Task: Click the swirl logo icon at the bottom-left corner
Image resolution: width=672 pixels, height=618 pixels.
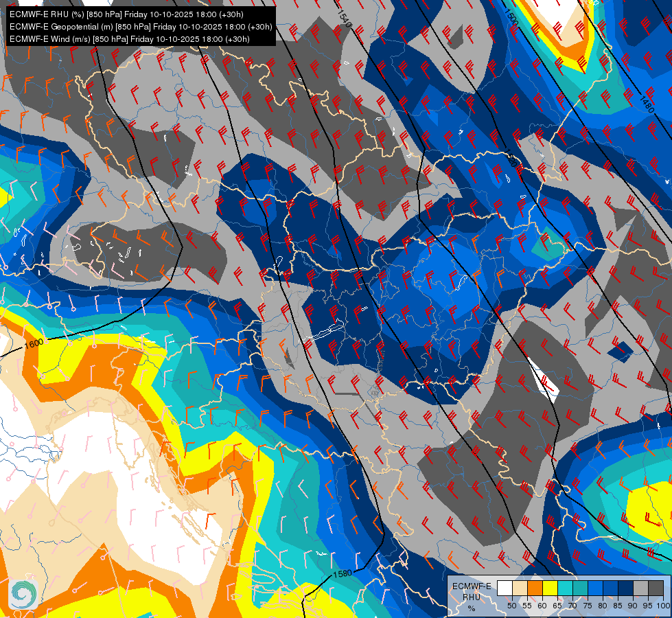Action: [23, 594]
